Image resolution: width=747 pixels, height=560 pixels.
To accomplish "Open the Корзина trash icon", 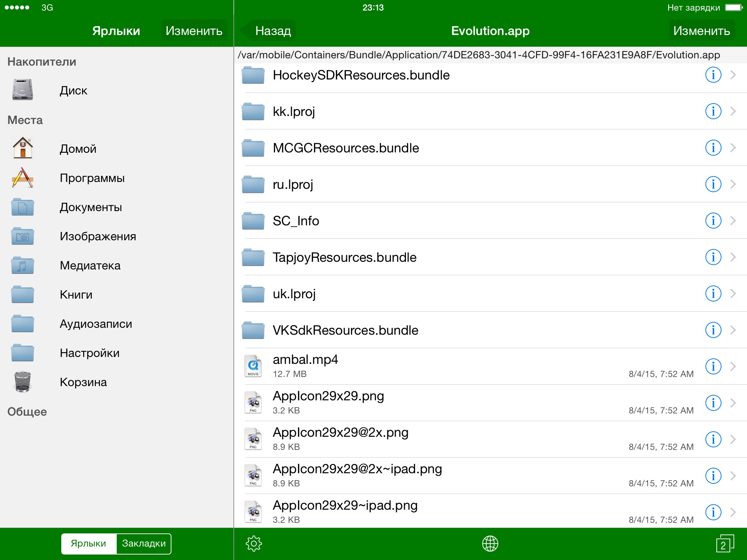I will (x=23, y=382).
